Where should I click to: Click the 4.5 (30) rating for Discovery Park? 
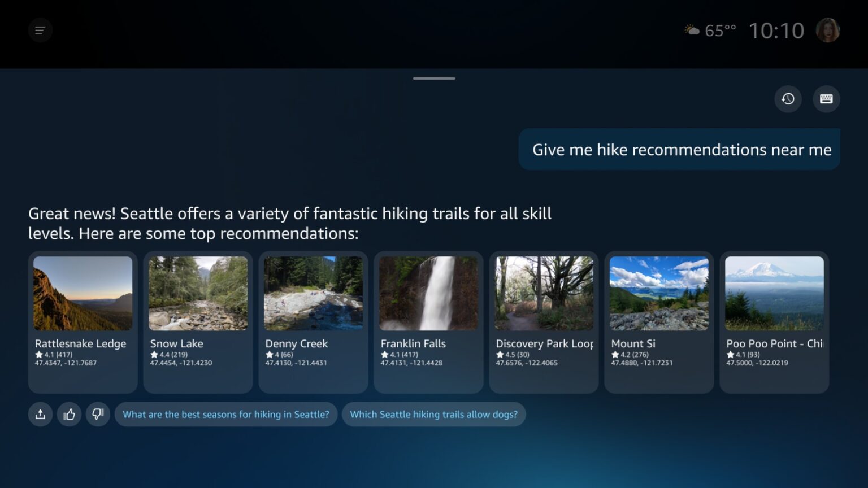[x=513, y=355]
